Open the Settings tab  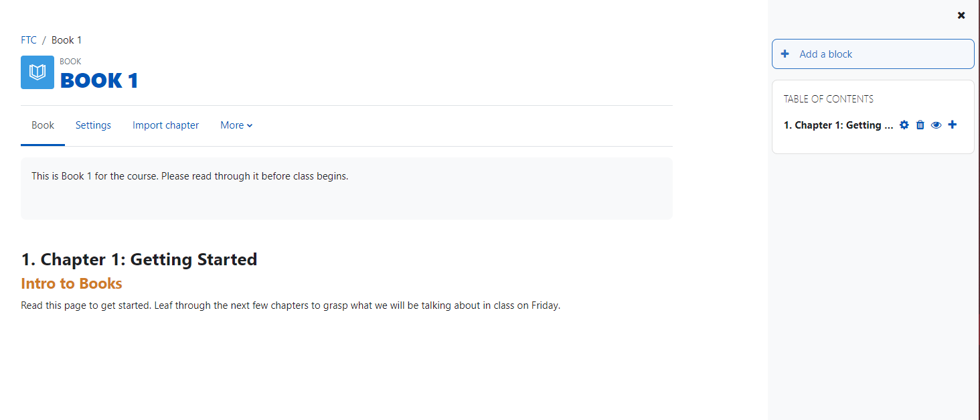(x=93, y=125)
